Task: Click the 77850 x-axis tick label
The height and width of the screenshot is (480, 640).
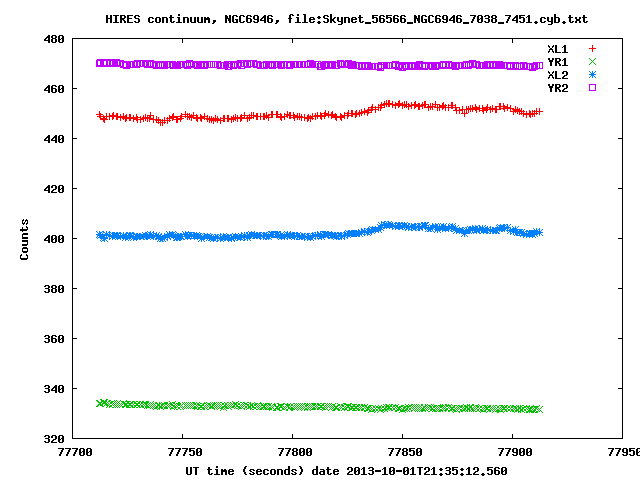Action: [x=404, y=452]
